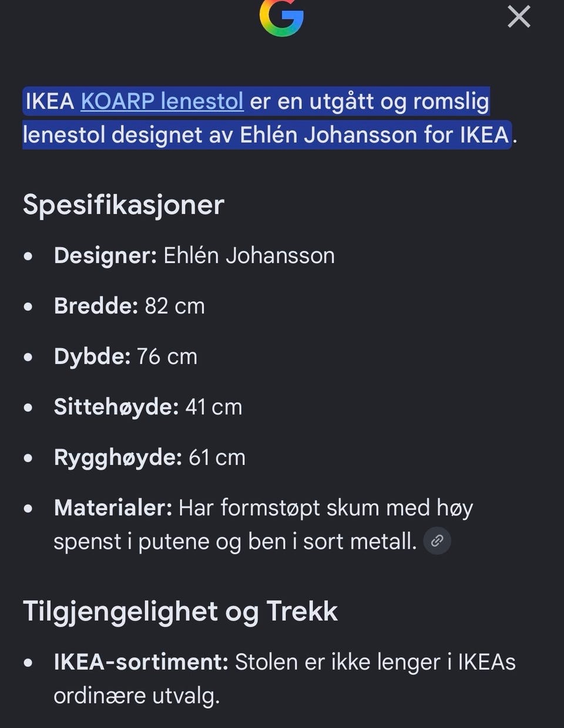Click the Sittehøyde: 41 cm line
Viewport: 564px width, 728px height.
(147, 407)
